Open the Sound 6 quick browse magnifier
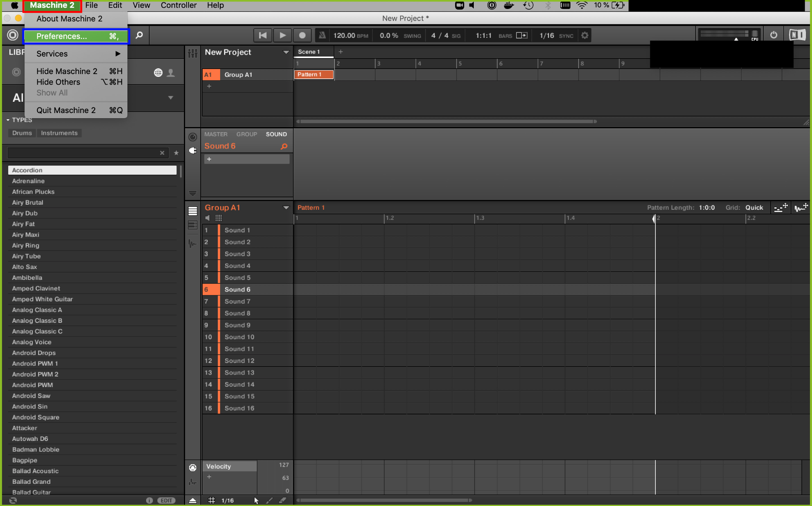Image resolution: width=812 pixels, height=506 pixels. [284, 146]
